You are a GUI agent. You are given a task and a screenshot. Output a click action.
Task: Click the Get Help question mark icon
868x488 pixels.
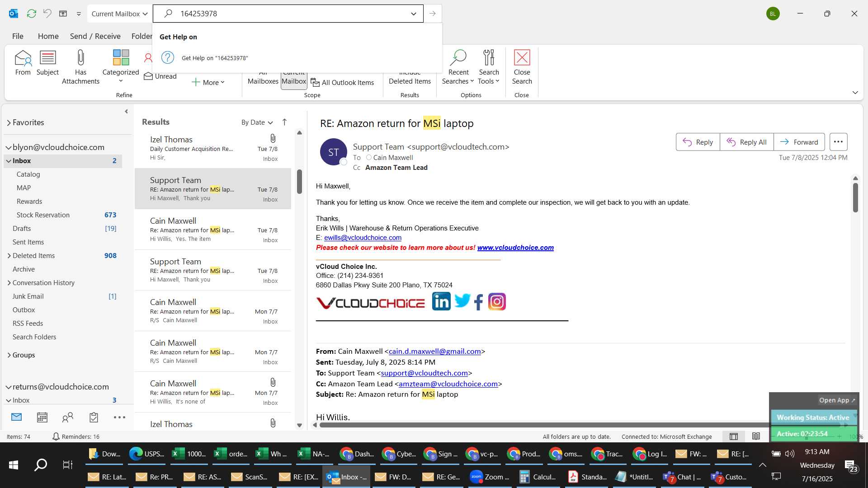pos(168,57)
